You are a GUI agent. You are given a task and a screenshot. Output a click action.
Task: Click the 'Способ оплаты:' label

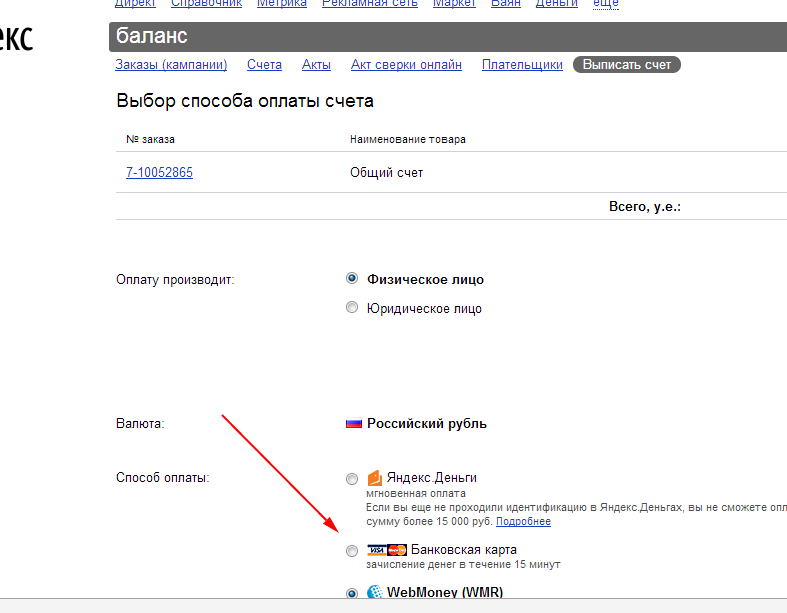click(163, 477)
